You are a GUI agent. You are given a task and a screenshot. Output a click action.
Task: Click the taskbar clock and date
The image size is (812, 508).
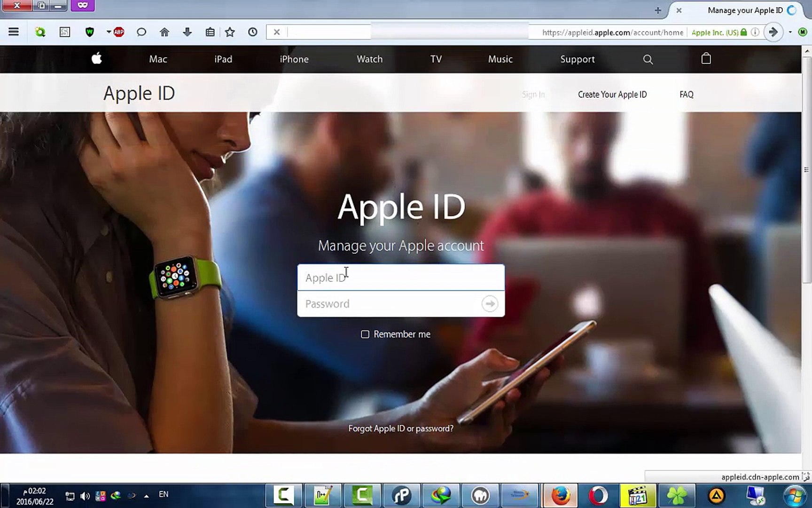35,496
